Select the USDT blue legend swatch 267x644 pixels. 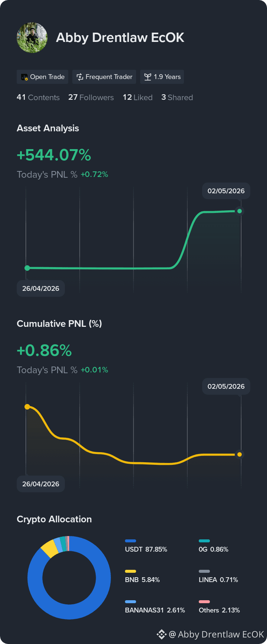(131, 541)
